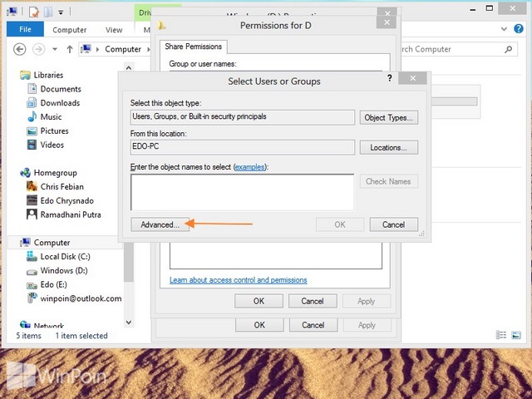
Task: Close the Select Users or Groups dialog
Action: 412,78
